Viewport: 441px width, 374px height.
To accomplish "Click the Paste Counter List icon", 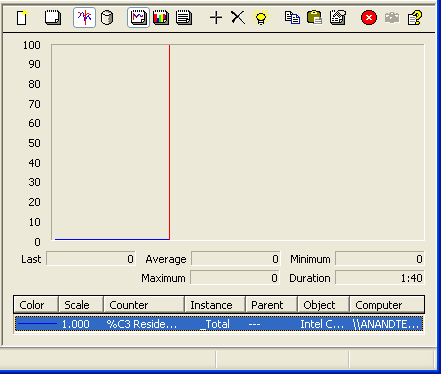I will click(x=314, y=17).
